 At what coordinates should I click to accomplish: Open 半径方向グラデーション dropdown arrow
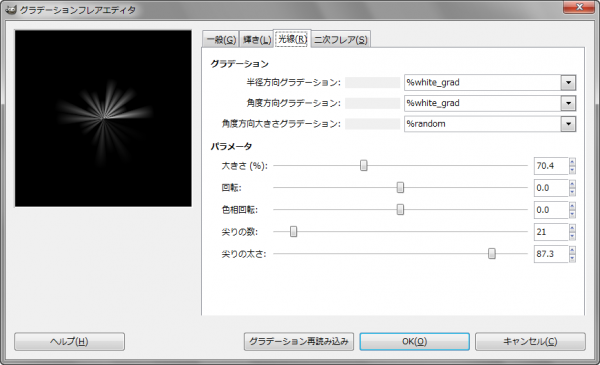pyautogui.click(x=568, y=83)
